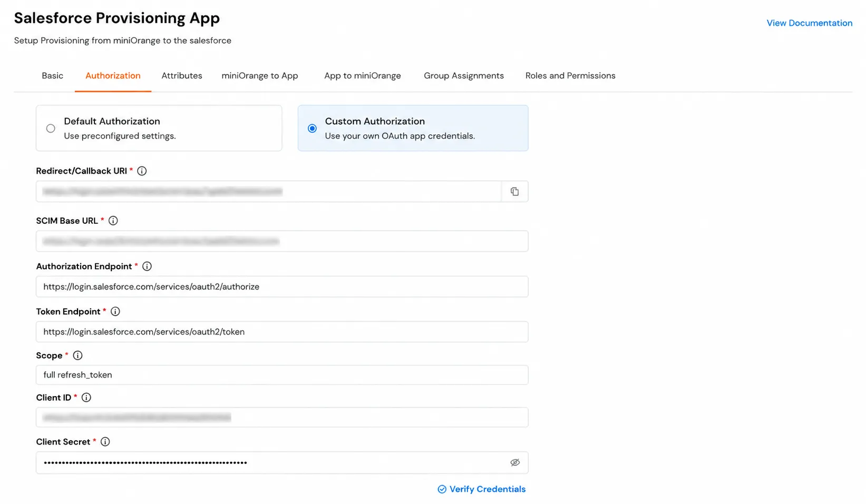
Task: Focus the Client ID input field
Action: (x=282, y=418)
